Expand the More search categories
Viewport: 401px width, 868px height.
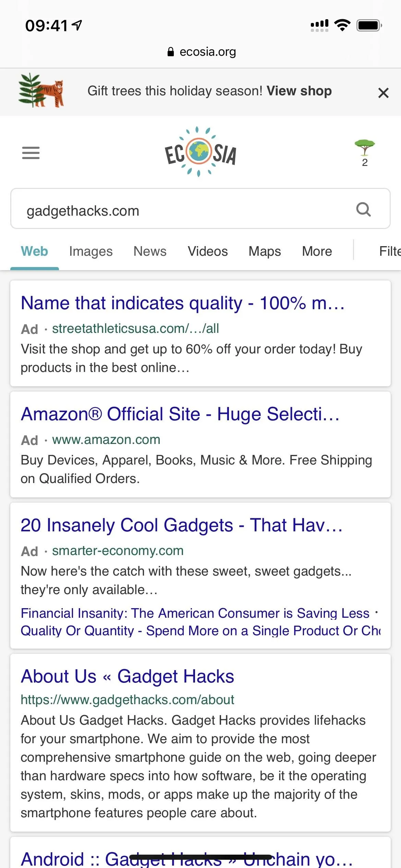pos(317,251)
